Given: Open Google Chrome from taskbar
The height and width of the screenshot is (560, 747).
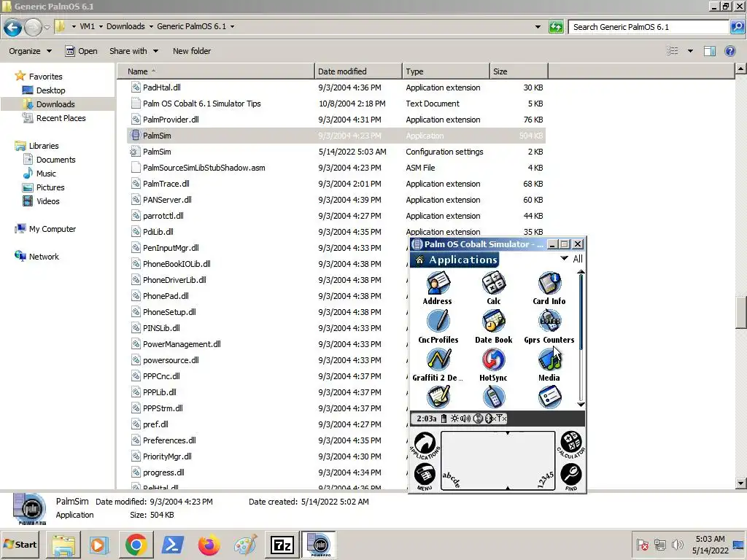Looking at the screenshot, I should coord(136,545).
